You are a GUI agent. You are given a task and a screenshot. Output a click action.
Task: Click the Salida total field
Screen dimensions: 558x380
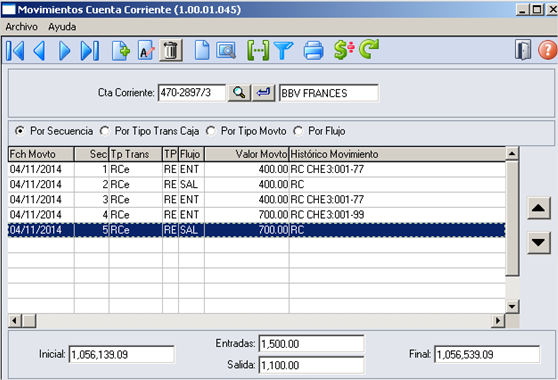311,365
